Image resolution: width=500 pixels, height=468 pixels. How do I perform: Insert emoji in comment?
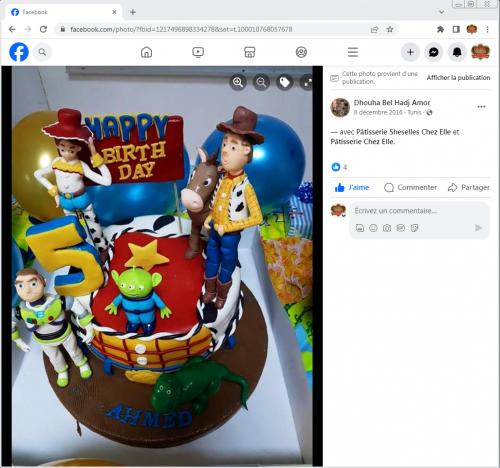[373, 228]
